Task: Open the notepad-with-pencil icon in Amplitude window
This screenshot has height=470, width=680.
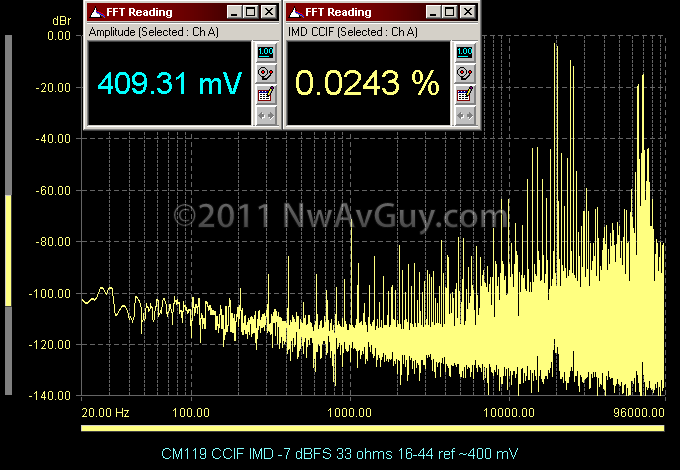Action: click(266, 95)
